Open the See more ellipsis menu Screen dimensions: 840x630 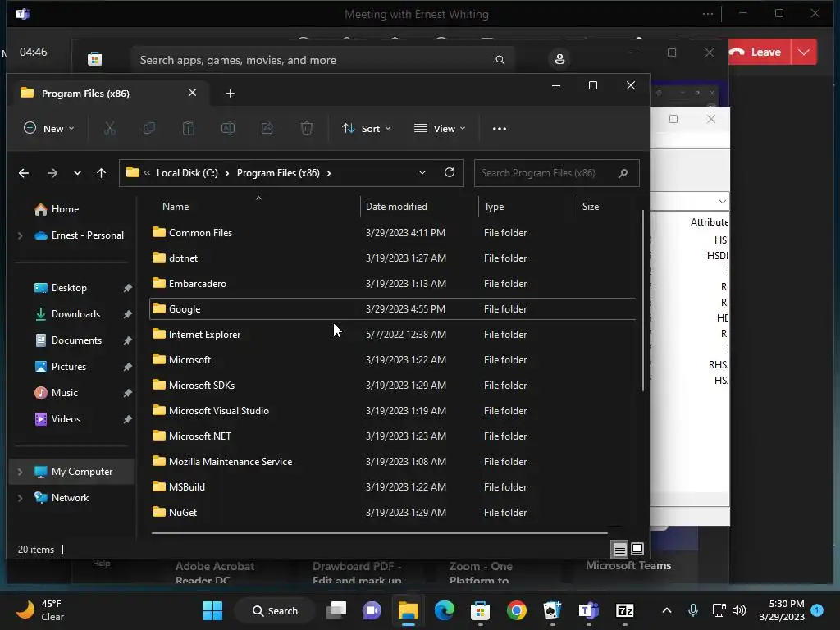[x=500, y=129]
